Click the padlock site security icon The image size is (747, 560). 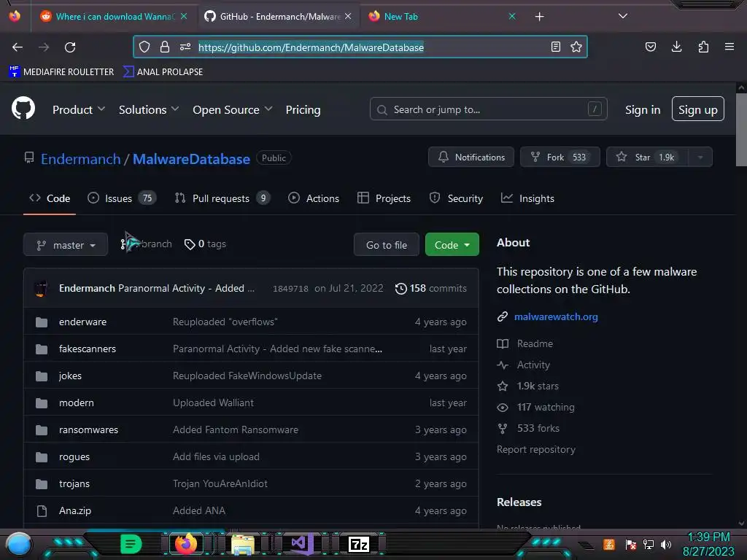pos(165,47)
